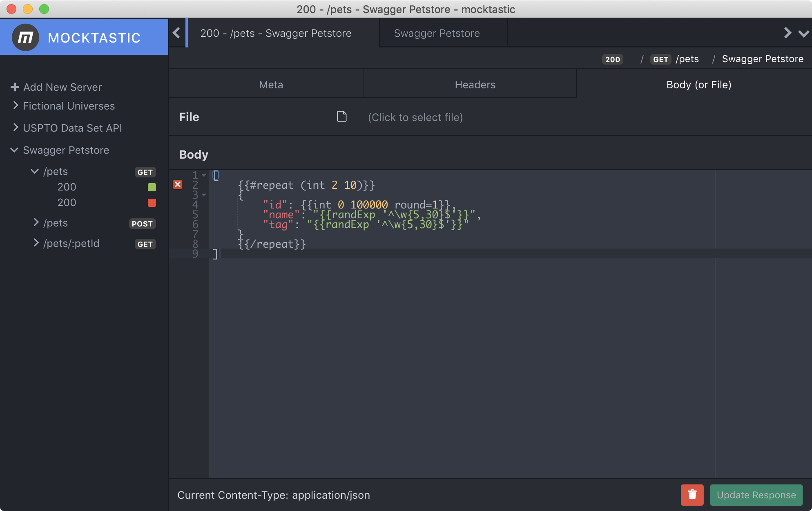Click the POST badge beside /pets
Viewport: 812px width, 511px height.
tap(142, 224)
